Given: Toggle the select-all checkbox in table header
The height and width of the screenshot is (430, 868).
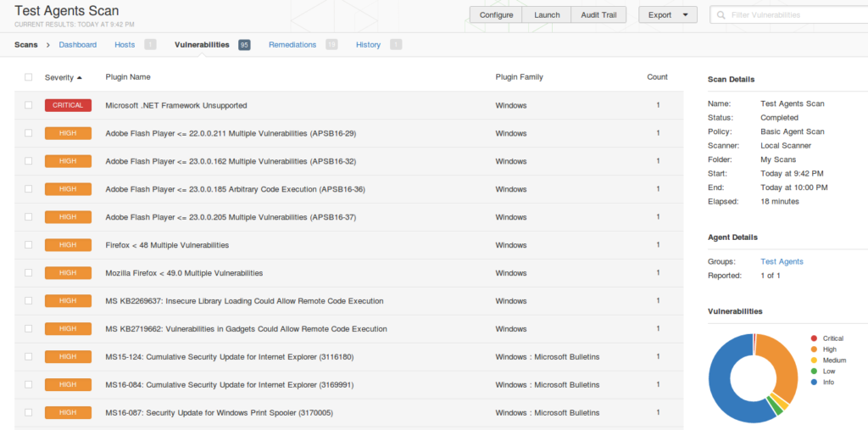Looking at the screenshot, I should click(28, 77).
